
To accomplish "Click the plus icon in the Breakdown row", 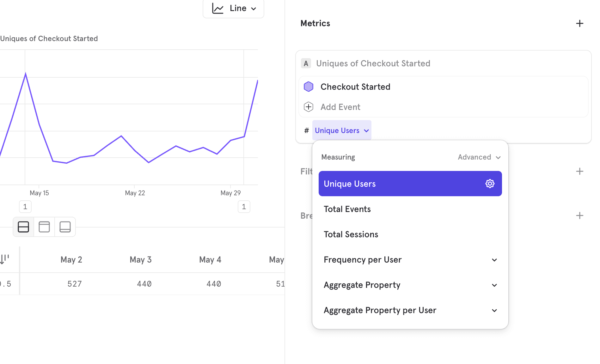I will click(x=579, y=215).
